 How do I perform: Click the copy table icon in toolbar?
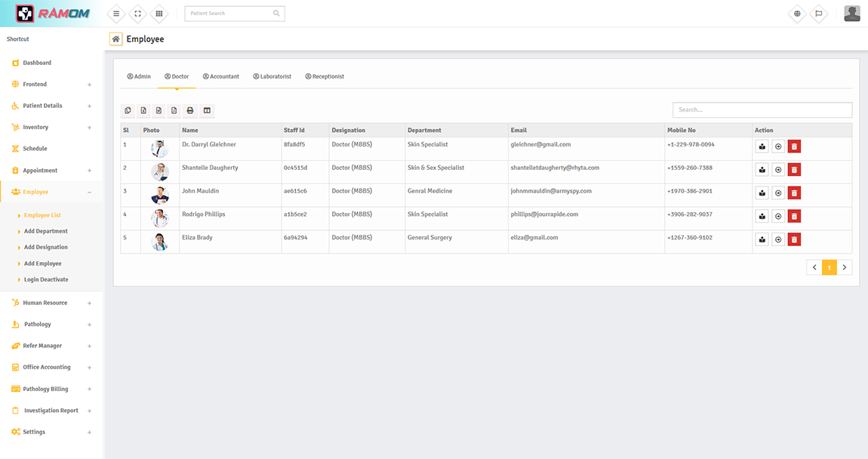pyautogui.click(x=128, y=111)
